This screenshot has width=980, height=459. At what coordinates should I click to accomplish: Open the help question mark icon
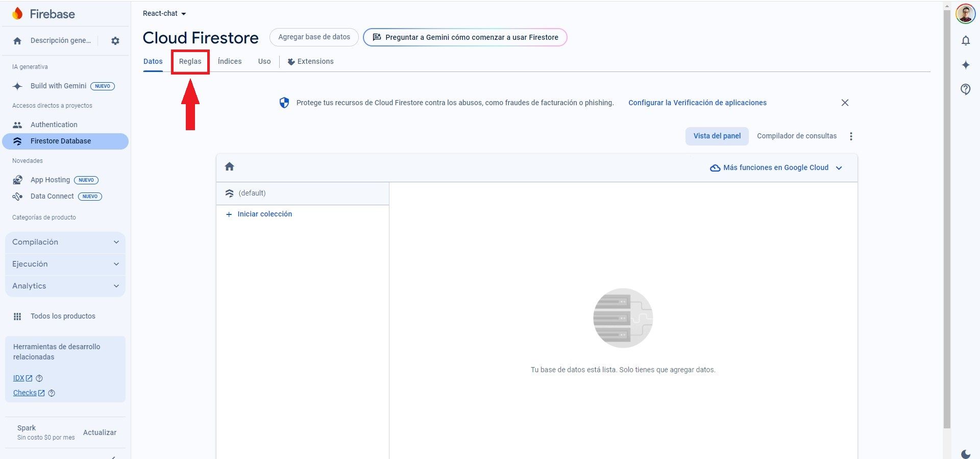(966, 89)
